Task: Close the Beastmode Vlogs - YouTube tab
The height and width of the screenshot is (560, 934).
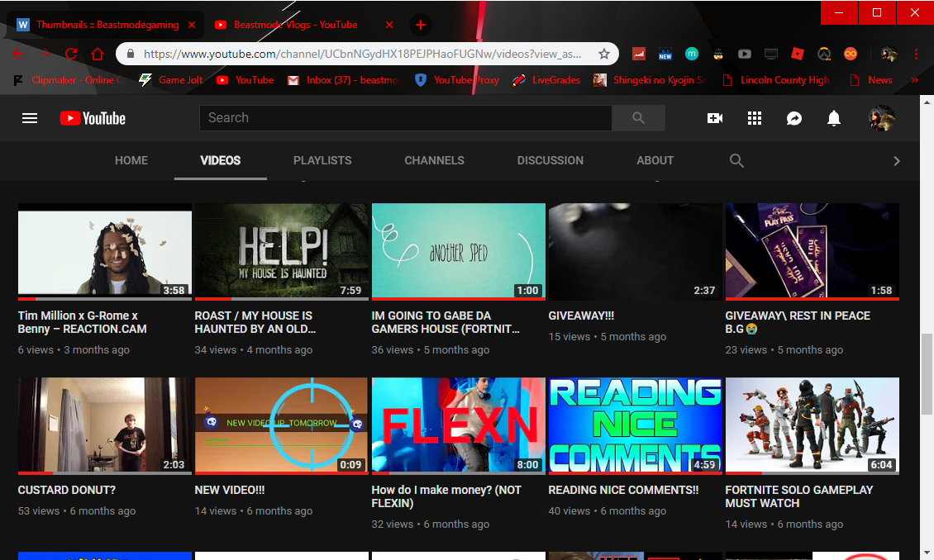Action: pyautogui.click(x=389, y=25)
